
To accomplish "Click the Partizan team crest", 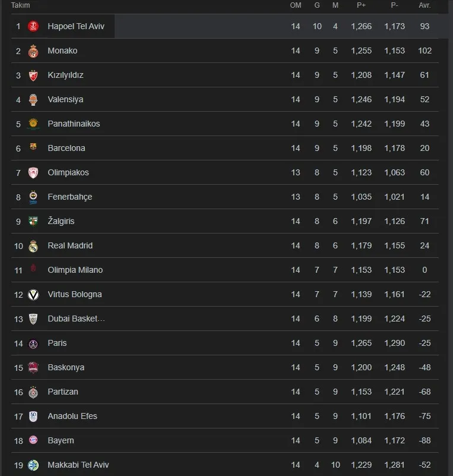I will (x=33, y=392).
